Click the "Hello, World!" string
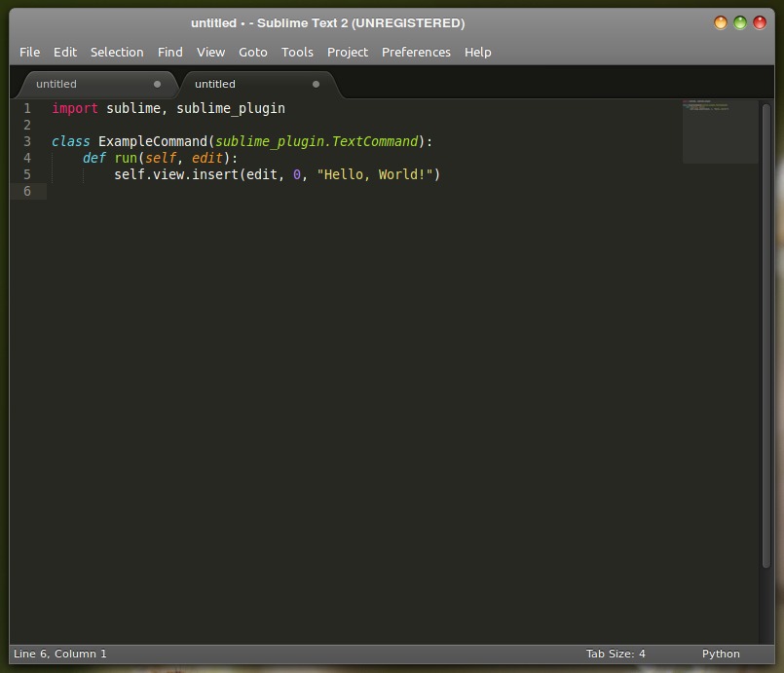 [375, 174]
